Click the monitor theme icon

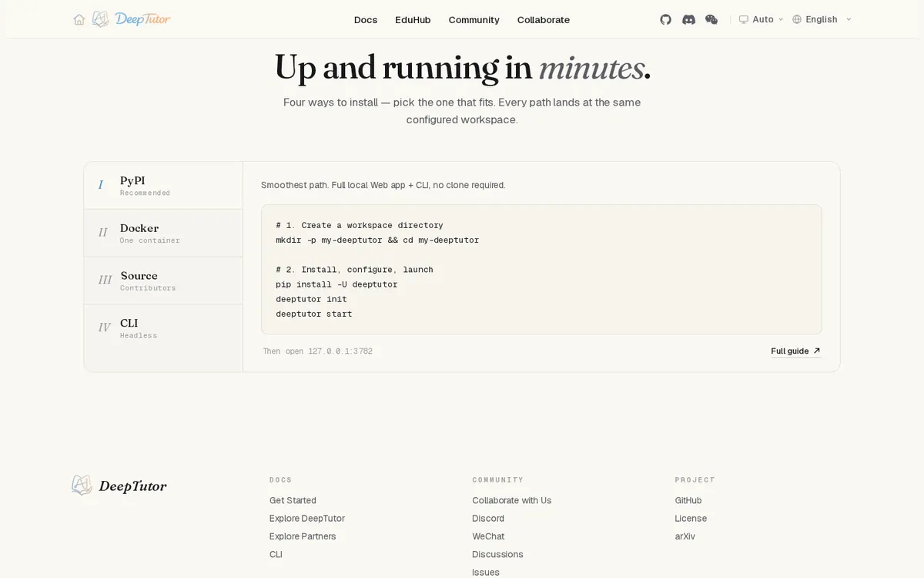pos(744,19)
